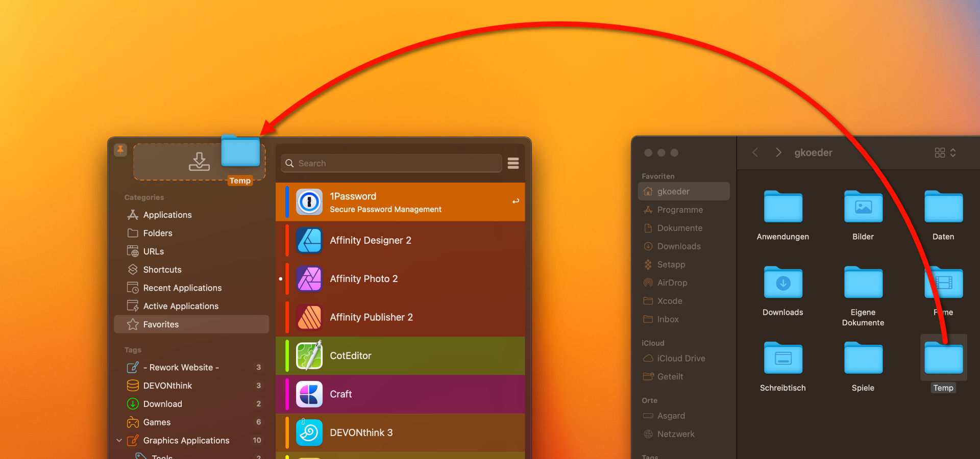This screenshot has height=459, width=980.
Task: Open Programme in Finder sidebar
Action: pyautogui.click(x=684, y=210)
